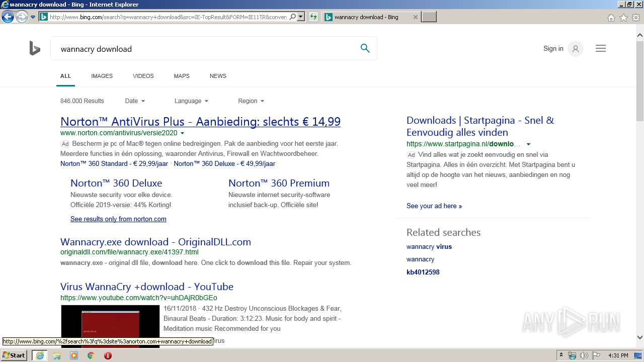The image size is (644, 362).
Task: Click the user account avatar icon
Action: 575,49
